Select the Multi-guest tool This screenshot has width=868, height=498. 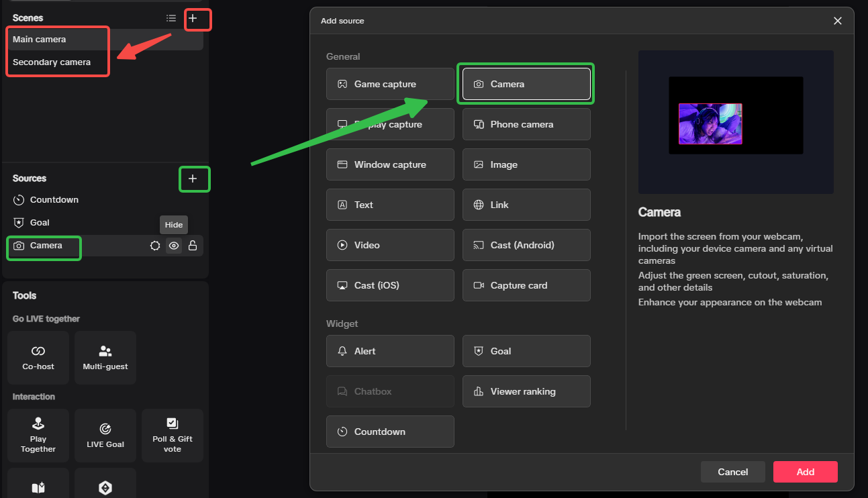[105, 357]
